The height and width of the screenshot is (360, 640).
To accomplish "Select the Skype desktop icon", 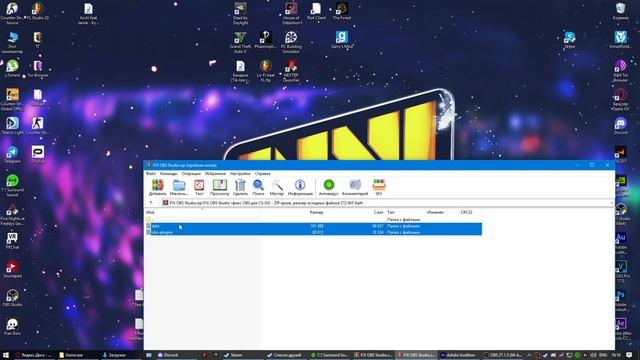I will point(569,40).
